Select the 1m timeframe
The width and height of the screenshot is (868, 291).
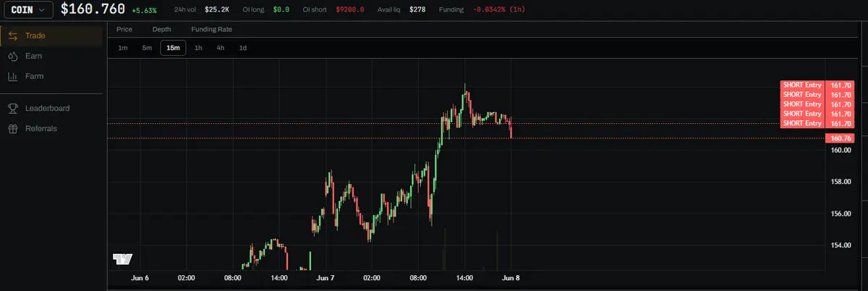coord(123,48)
